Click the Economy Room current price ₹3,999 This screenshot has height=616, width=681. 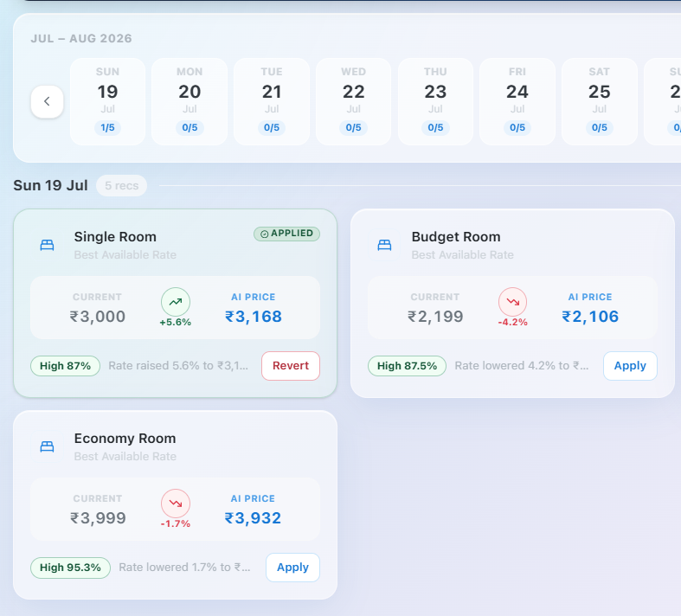coord(98,518)
